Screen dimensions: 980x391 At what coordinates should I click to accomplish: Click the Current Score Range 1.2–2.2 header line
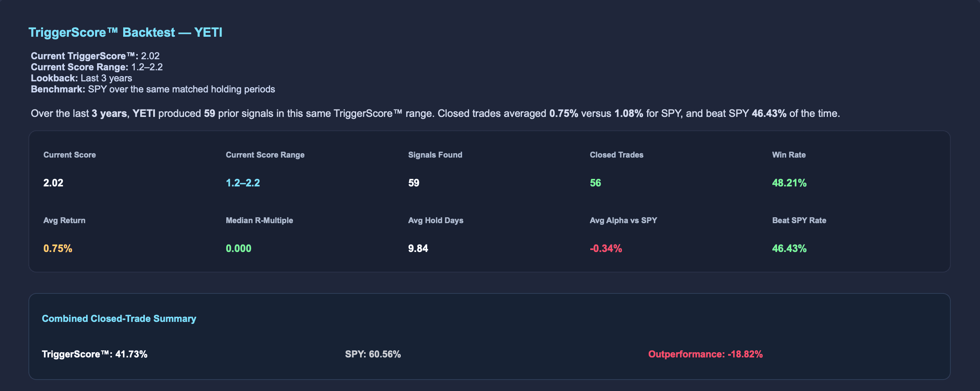(x=97, y=67)
